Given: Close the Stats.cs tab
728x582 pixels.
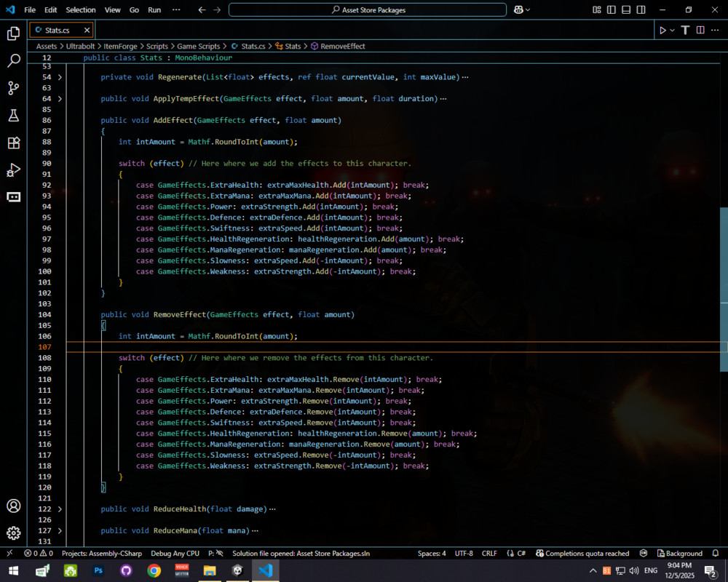Looking at the screenshot, I should coord(87,31).
